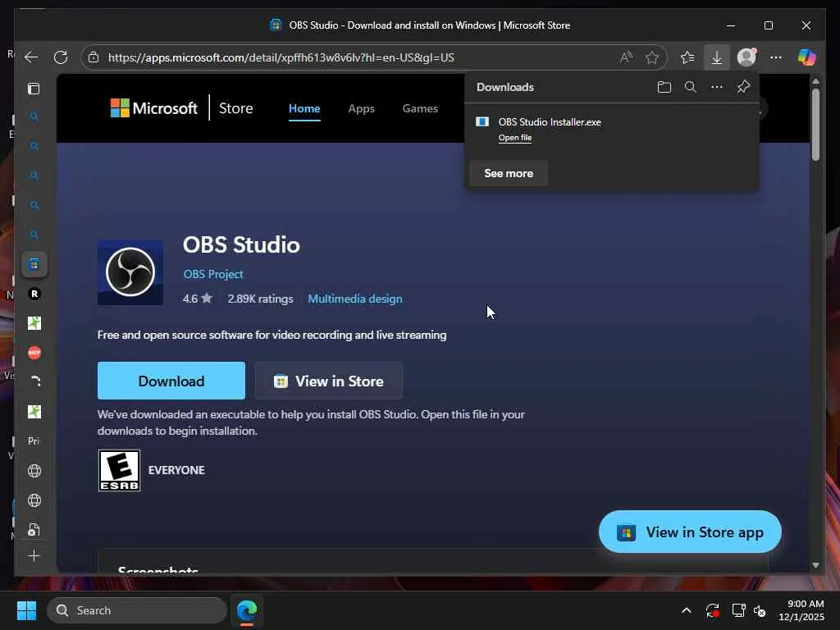This screenshot has height=630, width=840.
Task: Open the browser profile avatar
Action: (746, 57)
